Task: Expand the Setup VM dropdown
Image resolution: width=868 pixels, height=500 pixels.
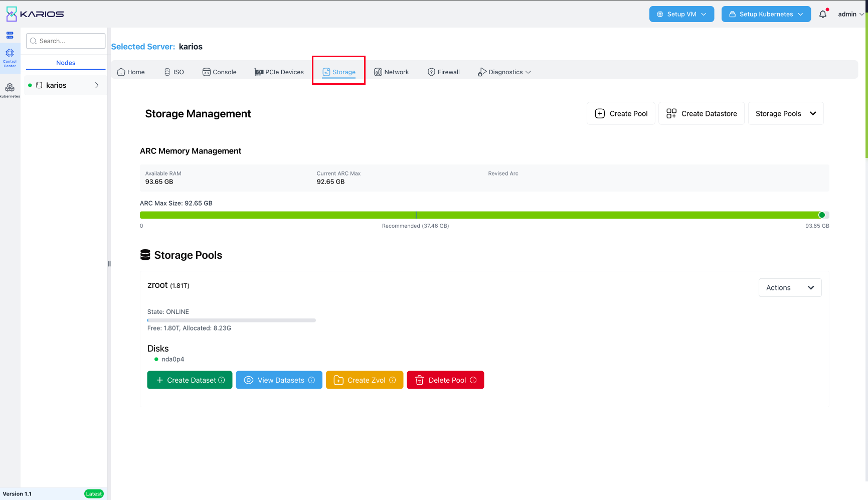Action: click(681, 14)
